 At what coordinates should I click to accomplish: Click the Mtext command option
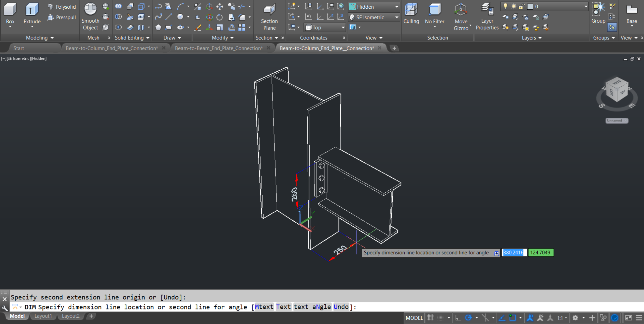(264, 307)
